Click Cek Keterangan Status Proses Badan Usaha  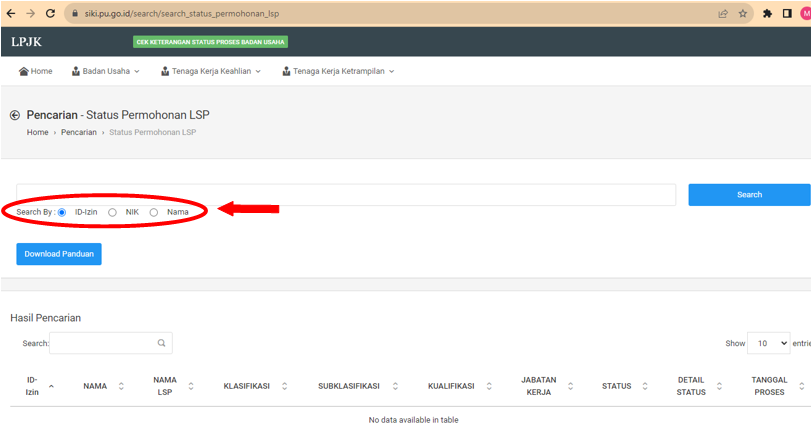tap(211, 42)
